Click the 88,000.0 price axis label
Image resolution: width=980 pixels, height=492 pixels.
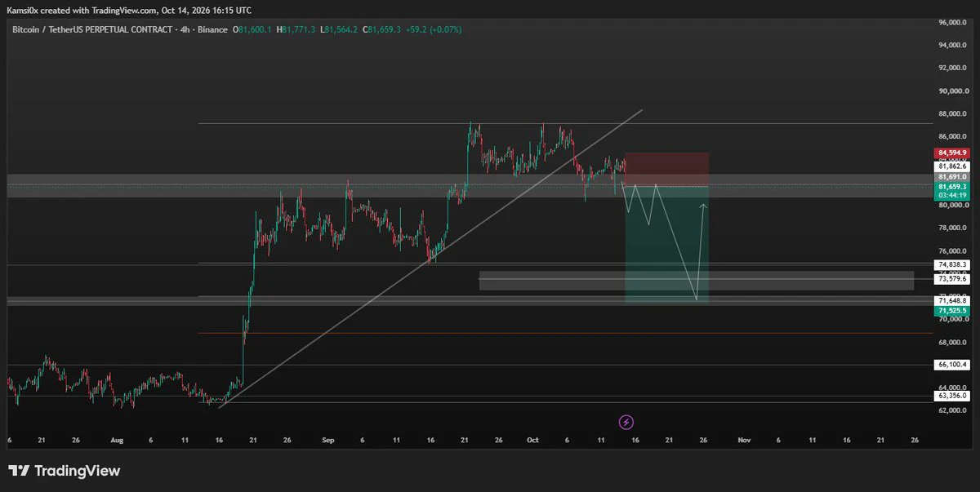[952, 114]
